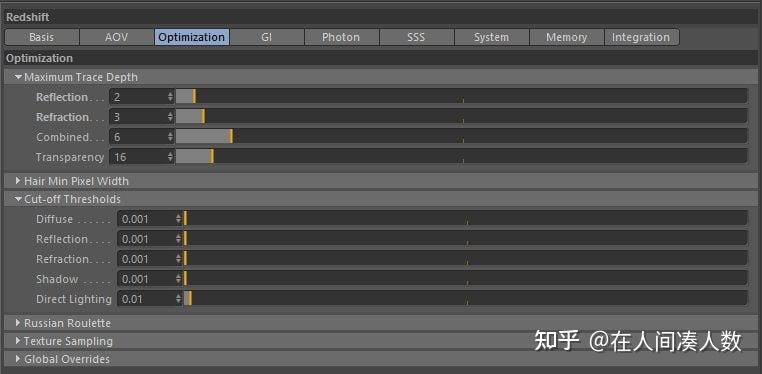Open the GI tab
The width and height of the screenshot is (762, 374).
coord(267,37)
